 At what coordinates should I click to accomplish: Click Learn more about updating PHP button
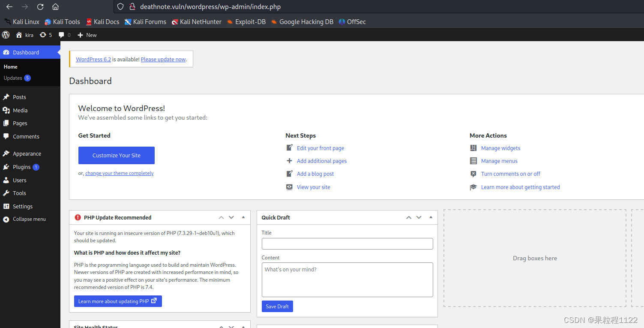[x=118, y=301]
